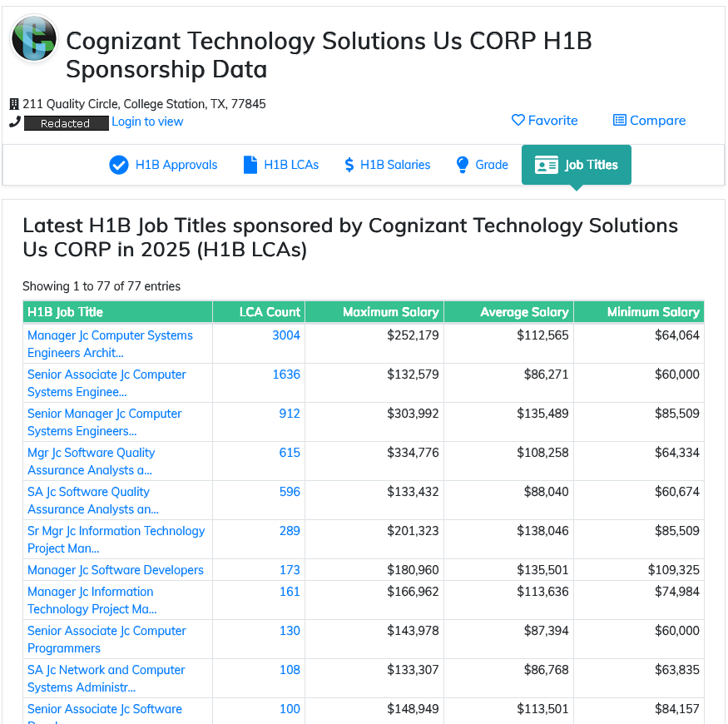This screenshot has height=724, width=728.
Task: Click the redacted phone number box
Action: (x=66, y=123)
